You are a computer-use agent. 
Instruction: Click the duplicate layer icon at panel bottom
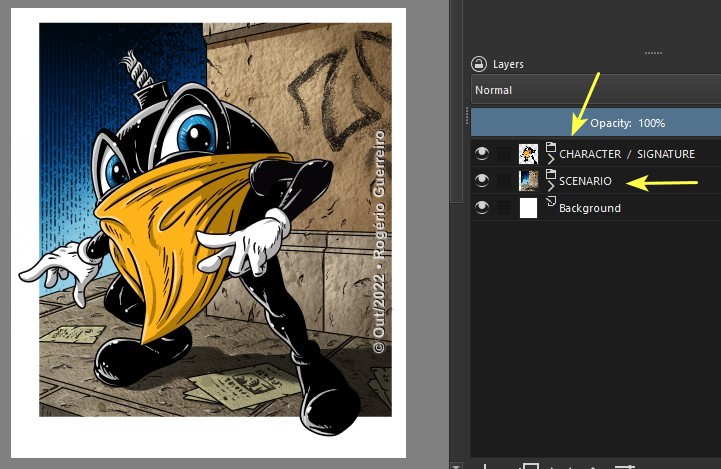(x=531, y=465)
